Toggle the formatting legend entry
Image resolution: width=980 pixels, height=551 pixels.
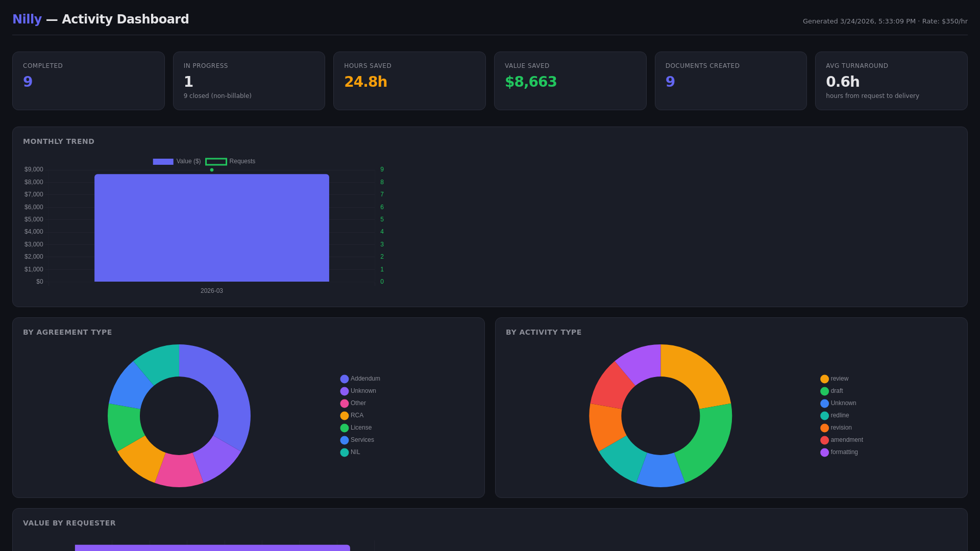point(839,453)
